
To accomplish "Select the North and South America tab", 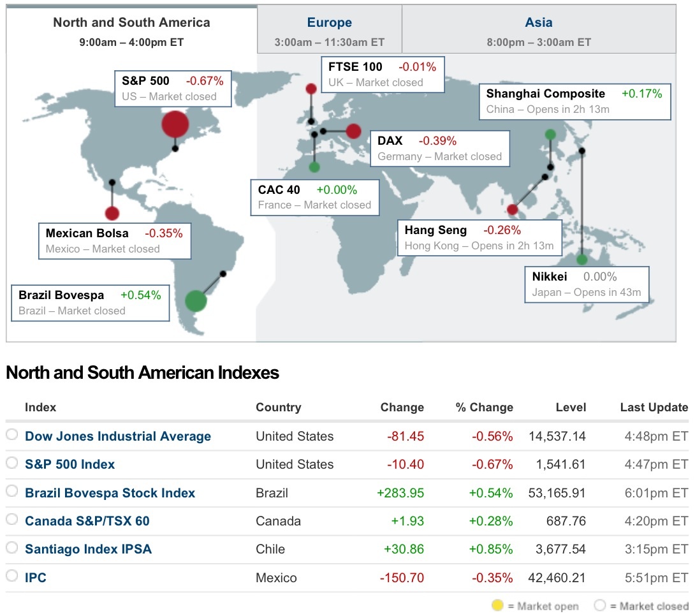I will [131, 30].
